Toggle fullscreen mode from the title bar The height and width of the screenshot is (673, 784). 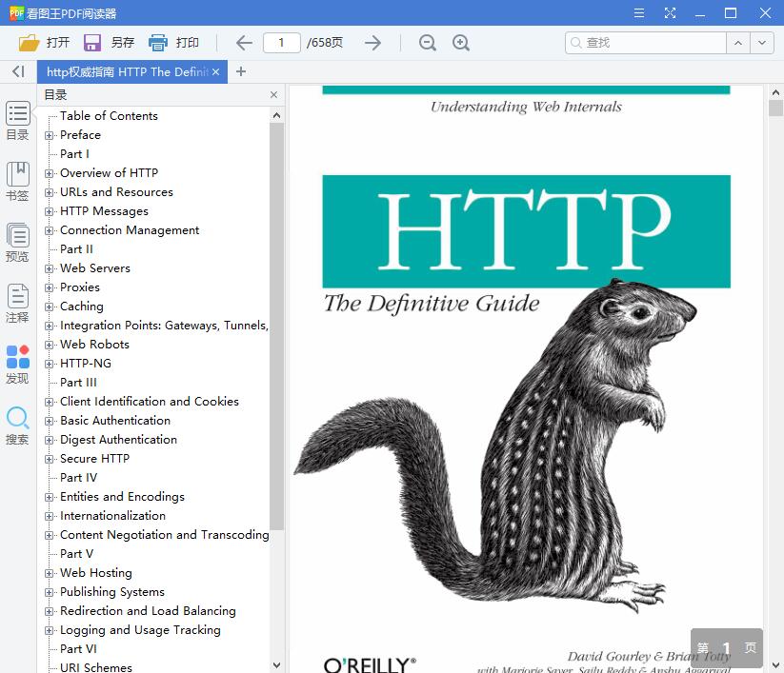pyautogui.click(x=670, y=12)
